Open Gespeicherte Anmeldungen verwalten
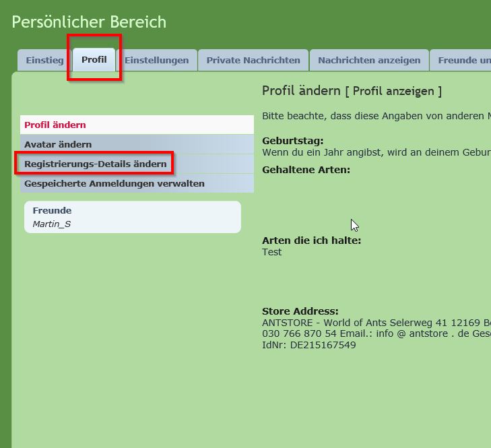The image size is (491, 448). (x=114, y=183)
